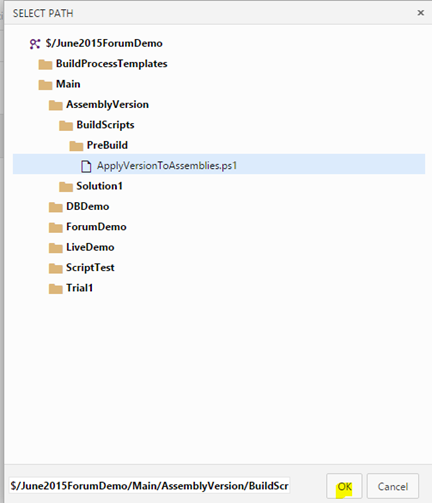Click the PreBuild folder icon

tap(76, 146)
